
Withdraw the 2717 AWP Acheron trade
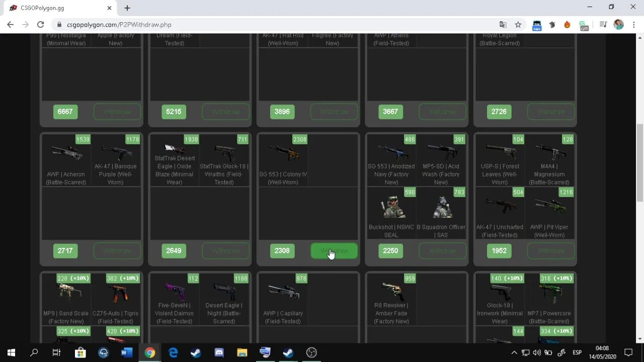117,251
